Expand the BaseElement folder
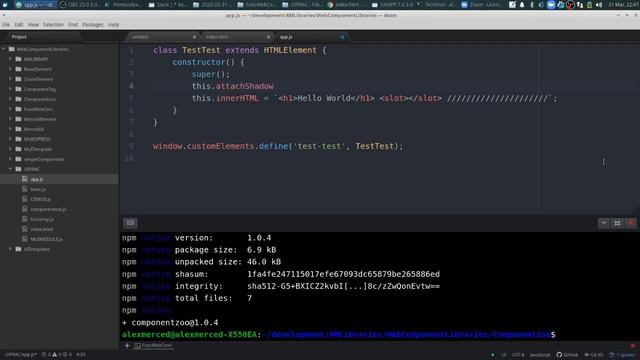The width and height of the screenshot is (640, 360). [x=11, y=69]
